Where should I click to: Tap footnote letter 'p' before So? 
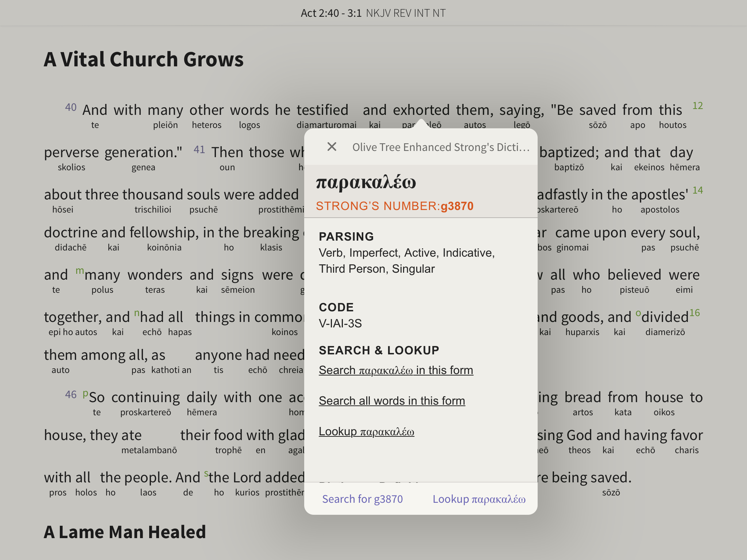click(x=85, y=393)
